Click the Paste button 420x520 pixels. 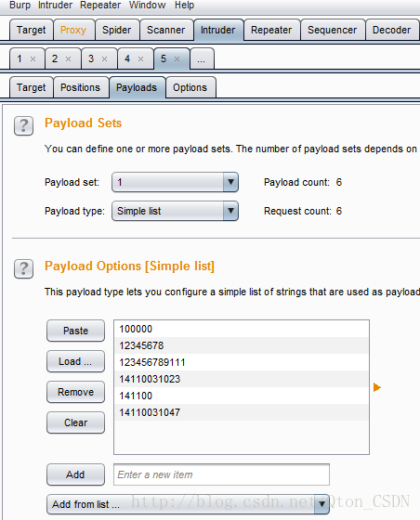click(75, 331)
